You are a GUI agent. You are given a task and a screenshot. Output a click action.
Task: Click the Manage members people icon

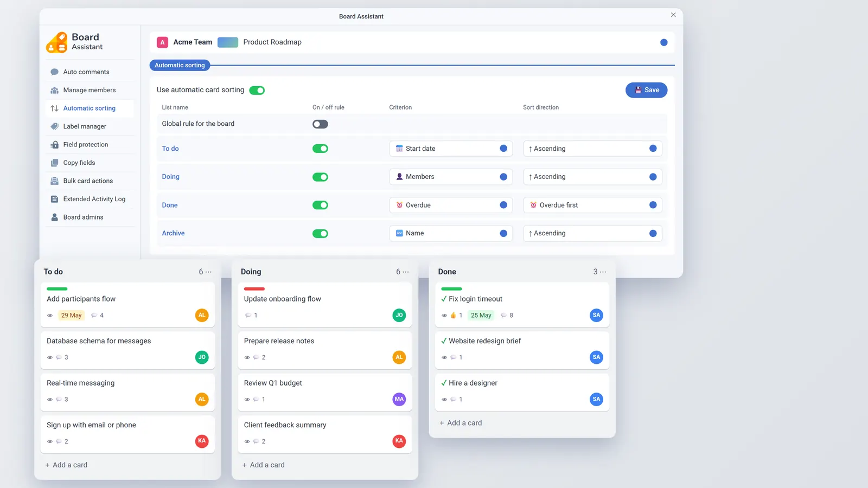(x=54, y=90)
